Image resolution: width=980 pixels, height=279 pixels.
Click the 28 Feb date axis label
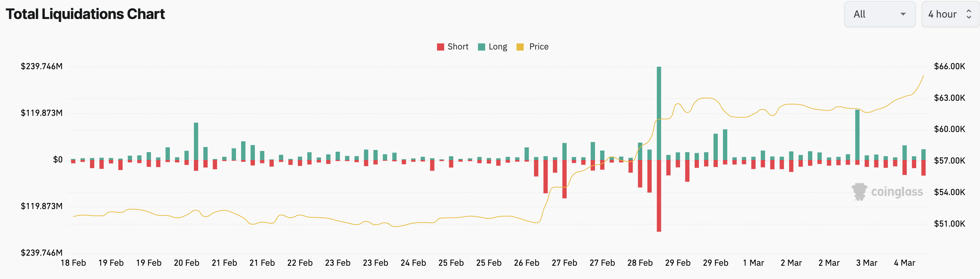point(640,263)
